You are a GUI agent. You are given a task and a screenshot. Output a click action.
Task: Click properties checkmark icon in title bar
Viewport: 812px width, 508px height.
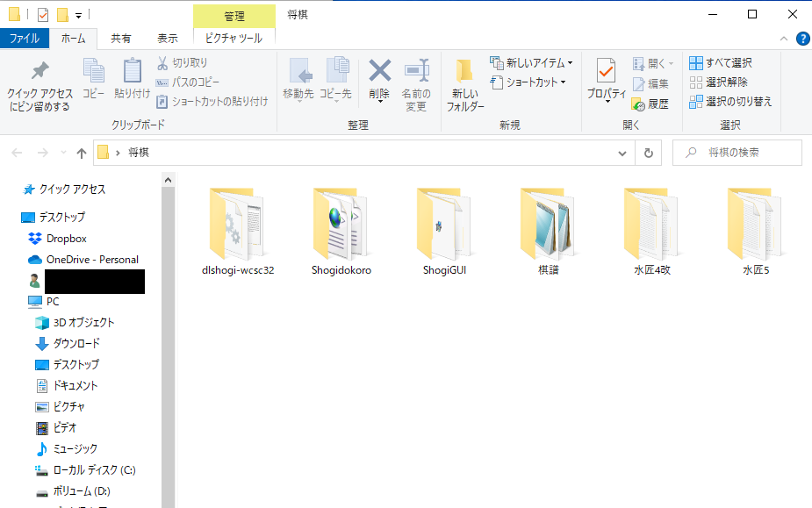[43, 15]
